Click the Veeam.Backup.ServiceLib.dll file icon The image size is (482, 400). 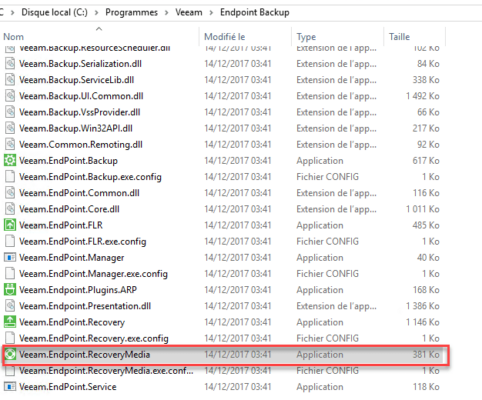(x=10, y=80)
